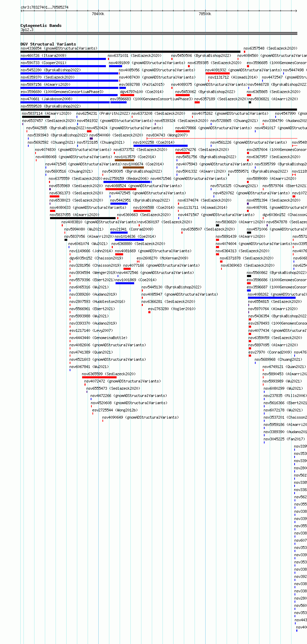Click the gray 3p12.3 cytogenetic band bar
The image size is (307, 644).
(x=159, y=33)
